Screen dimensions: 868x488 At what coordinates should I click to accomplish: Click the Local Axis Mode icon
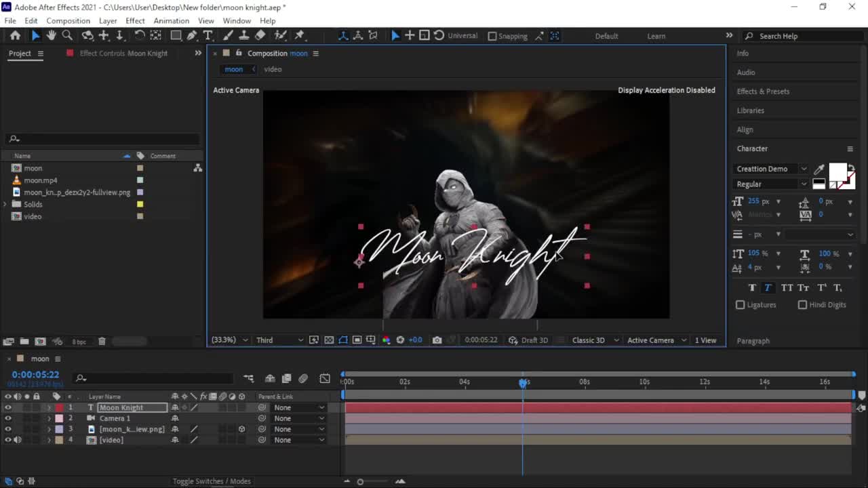pyautogui.click(x=343, y=36)
